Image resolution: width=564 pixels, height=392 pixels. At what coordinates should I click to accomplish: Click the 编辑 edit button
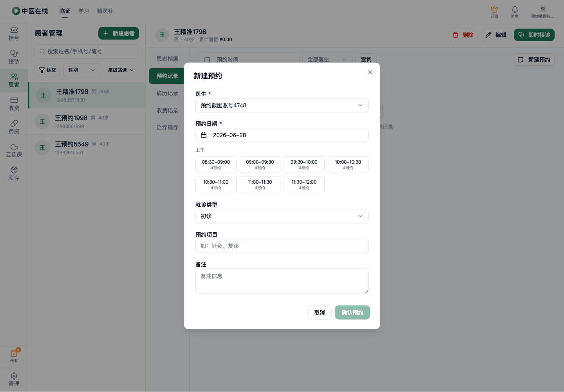click(496, 35)
